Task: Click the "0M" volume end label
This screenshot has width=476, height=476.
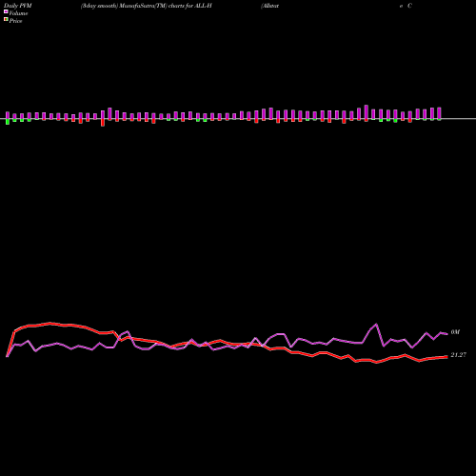Action: [x=455, y=332]
